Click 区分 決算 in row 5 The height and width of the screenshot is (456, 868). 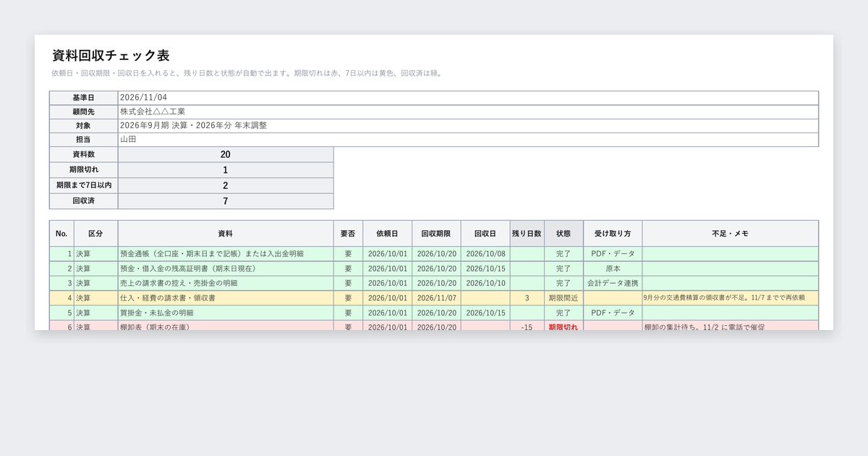point(95,313)
